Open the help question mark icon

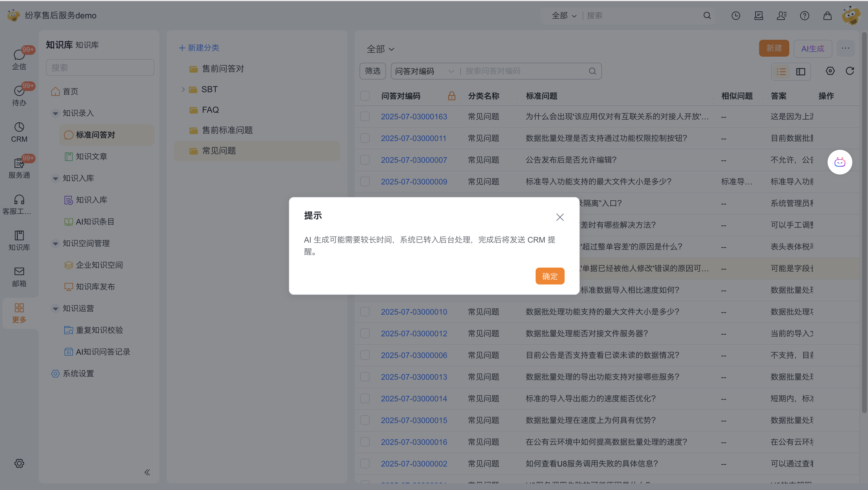click(x=804, y=16)
